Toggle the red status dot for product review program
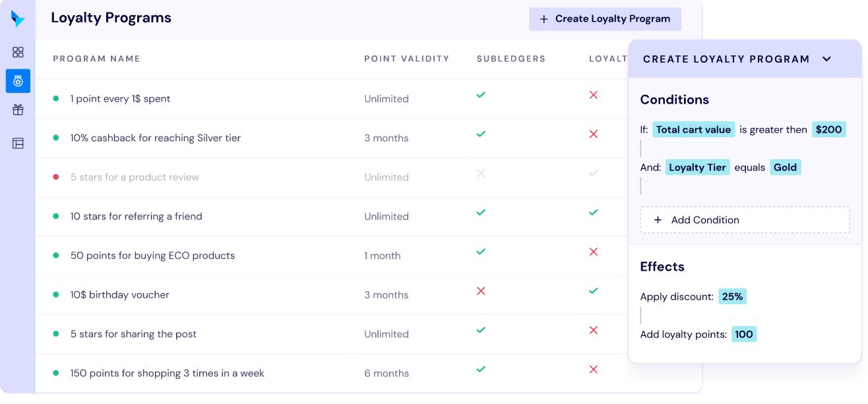Screen dimensions: 868x404 (55, 177)
